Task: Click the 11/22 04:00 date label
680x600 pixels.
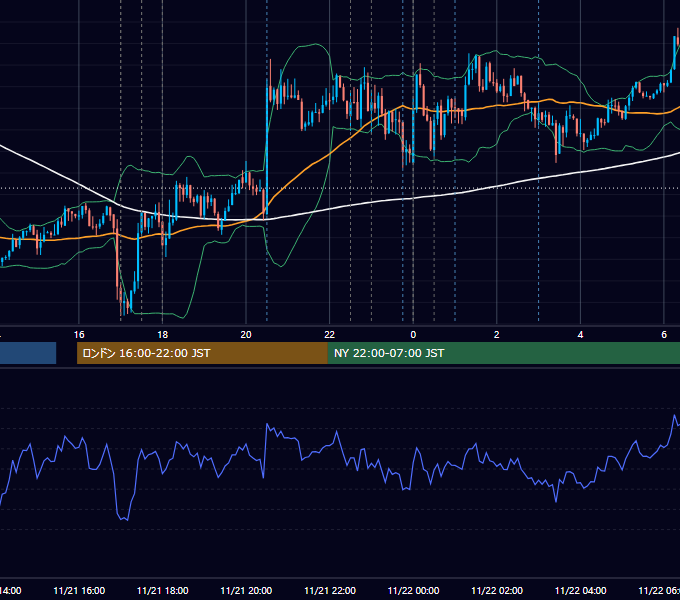Action: pos(581,590)
